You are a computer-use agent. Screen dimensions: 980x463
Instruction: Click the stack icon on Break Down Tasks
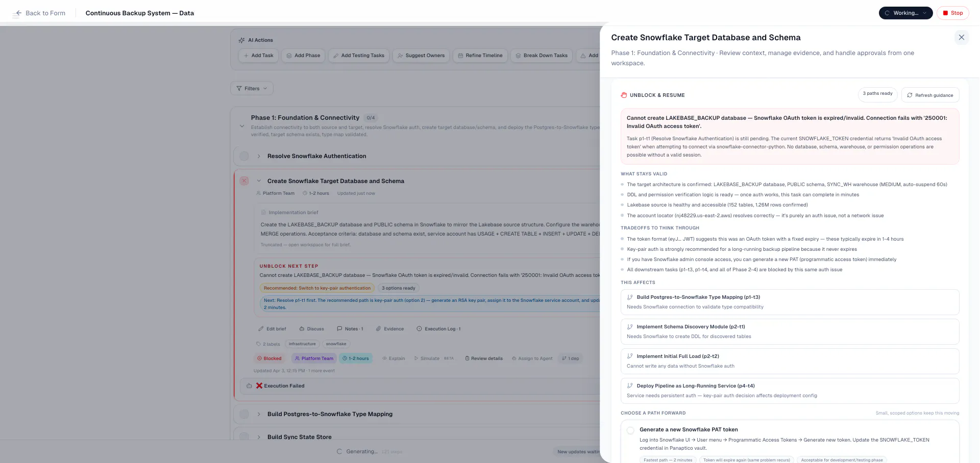tap(518, 56)
